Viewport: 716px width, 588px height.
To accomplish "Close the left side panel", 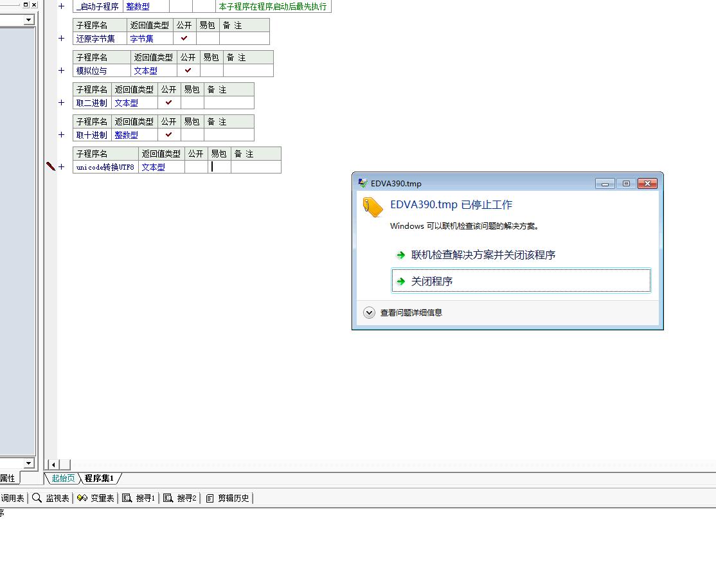I will (x=34, y=4).
